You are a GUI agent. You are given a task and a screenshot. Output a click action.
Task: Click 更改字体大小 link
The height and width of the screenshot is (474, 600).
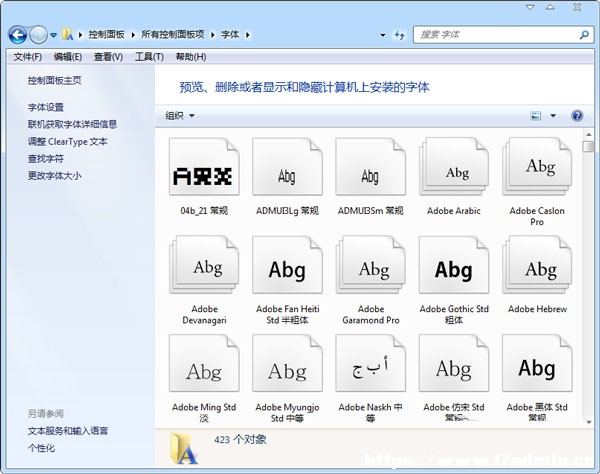(x=54, y=176)
